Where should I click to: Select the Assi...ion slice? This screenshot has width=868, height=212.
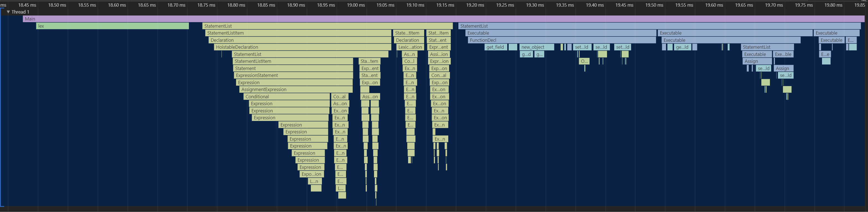(439, 54)
